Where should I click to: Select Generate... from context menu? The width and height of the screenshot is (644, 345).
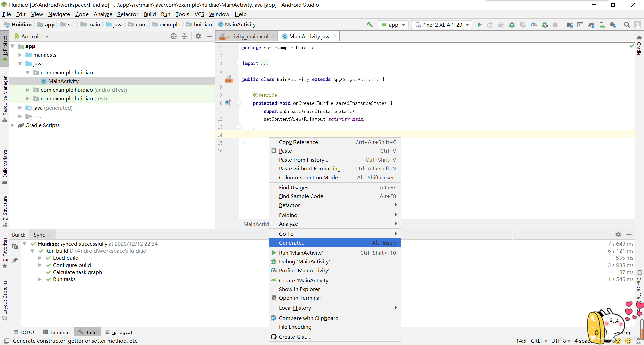[335, 243]
